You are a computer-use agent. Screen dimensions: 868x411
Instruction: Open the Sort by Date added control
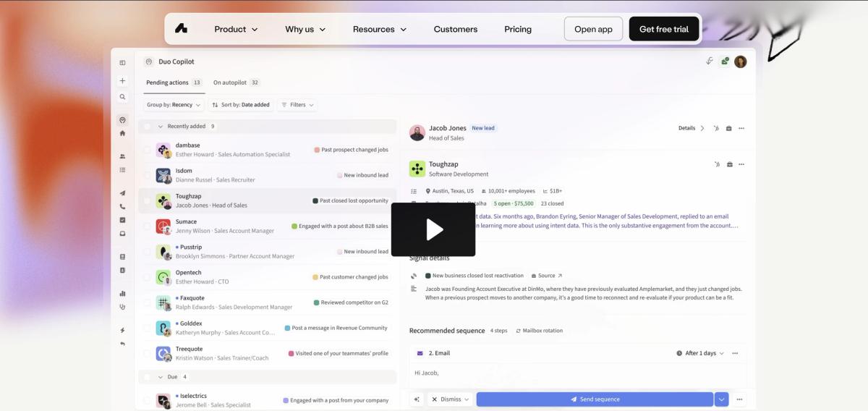[x=241, y=105]
